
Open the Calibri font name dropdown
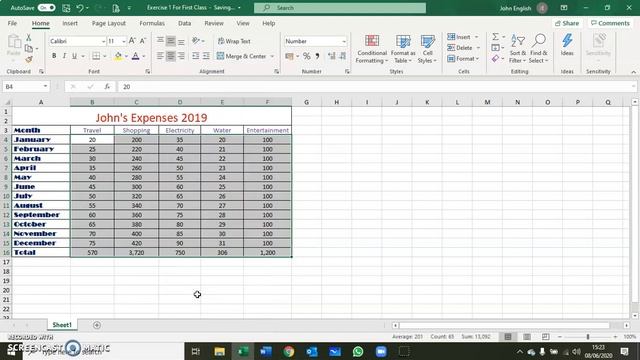click(x=103, y=41)
